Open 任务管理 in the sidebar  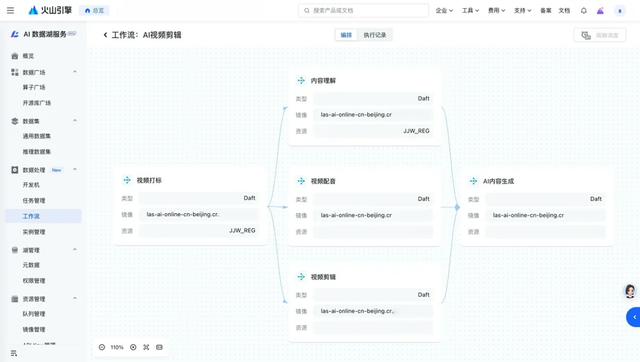34,200
